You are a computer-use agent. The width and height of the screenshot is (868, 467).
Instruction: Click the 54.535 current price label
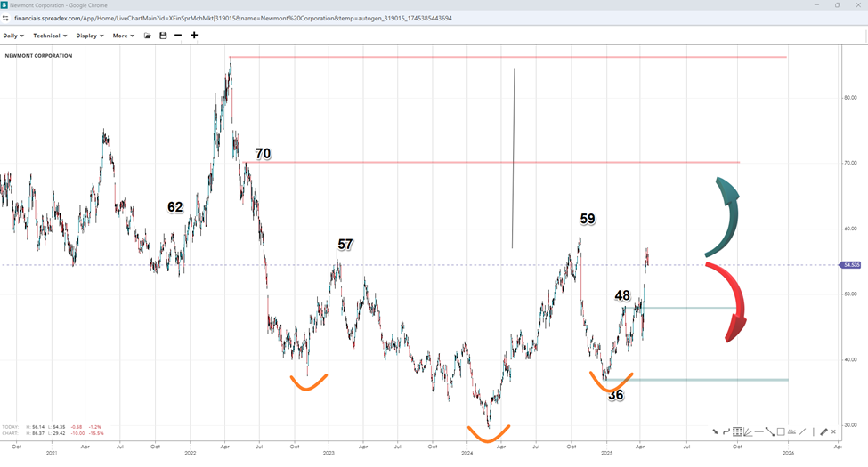[850, 265]
